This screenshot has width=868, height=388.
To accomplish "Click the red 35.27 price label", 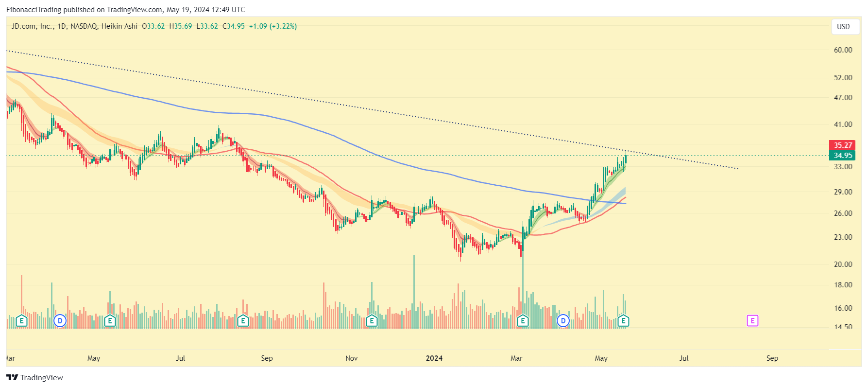I will [x=842, y=145].
